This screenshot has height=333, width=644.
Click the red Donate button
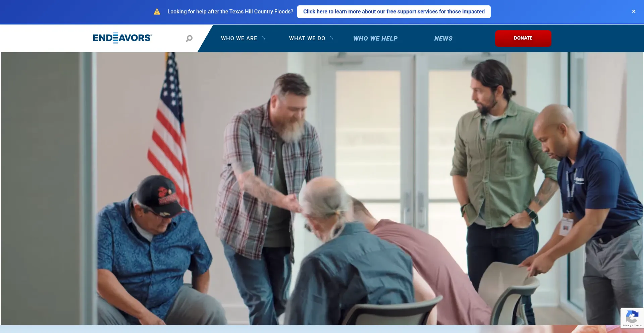(523, 38)
